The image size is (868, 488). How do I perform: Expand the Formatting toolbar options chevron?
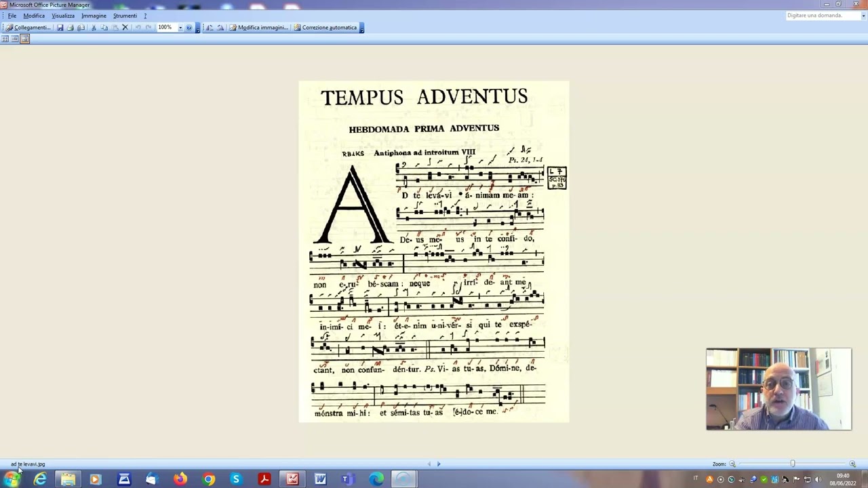click(362, 28)
